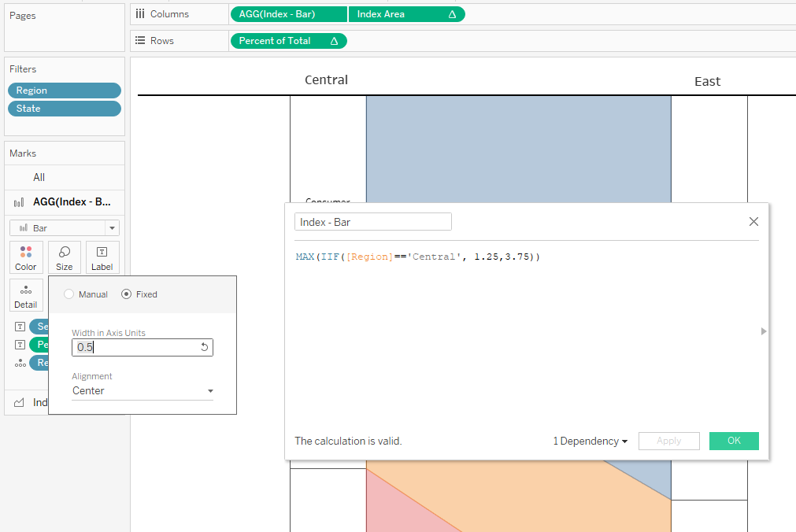Click the Re pill on marks card
The width and height of the screenshot is (796, 532).
click(x=39, y=363)
